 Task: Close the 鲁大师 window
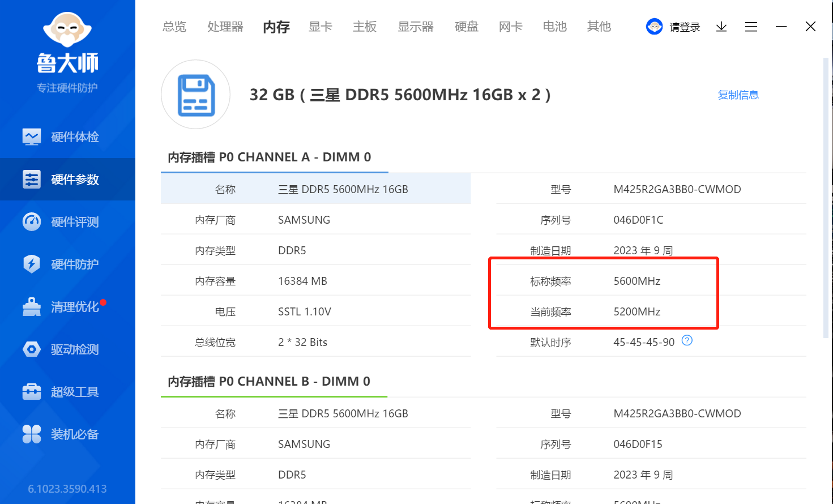pos(810,27)
